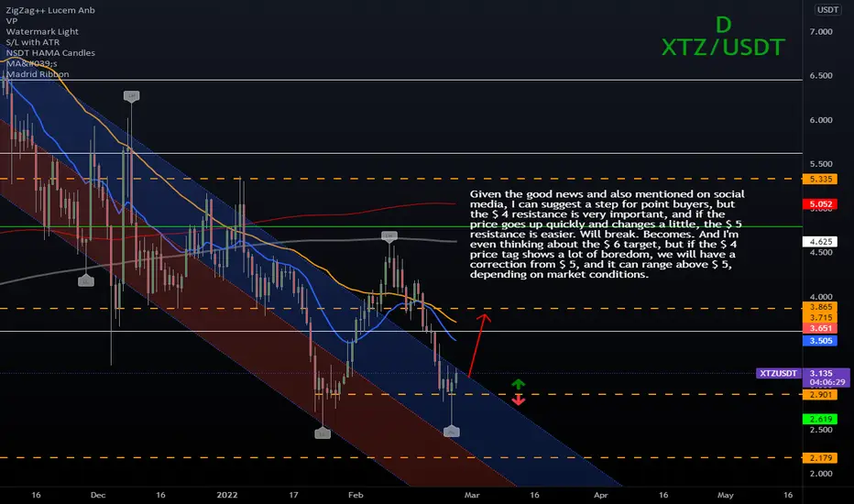Click the 04:06:29 candle countdown
The image size is (854, 504).
pos(827,382)
